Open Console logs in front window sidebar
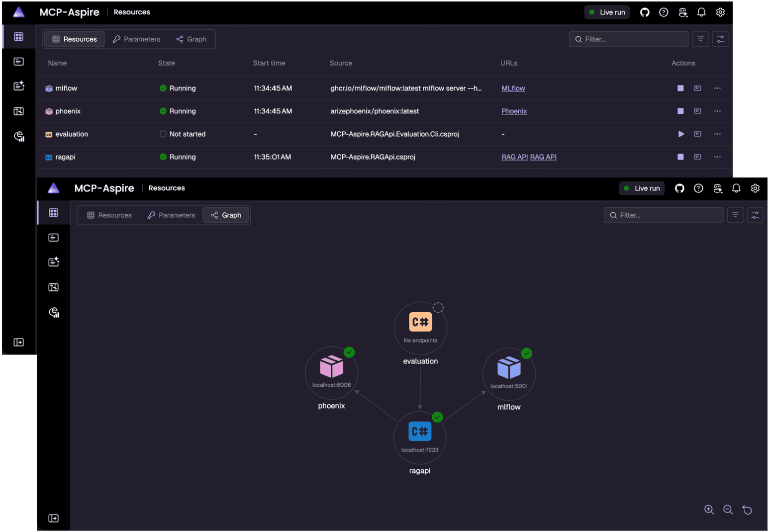Screen dimensions: 769x532 (x=54, y=238)
